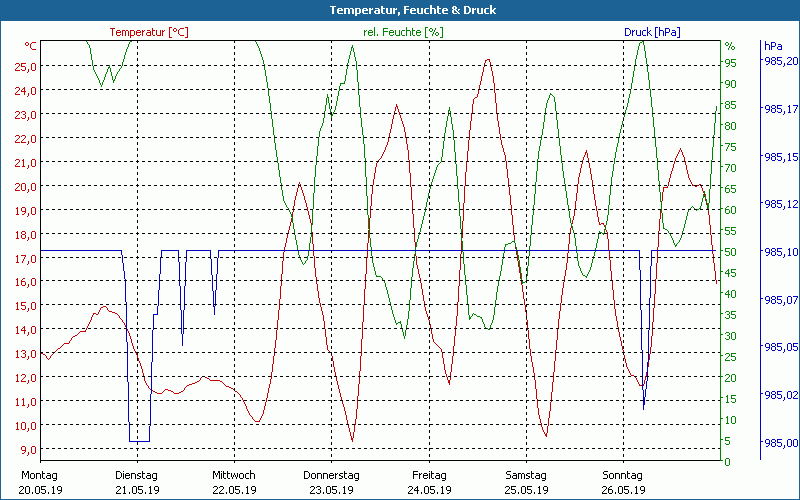Click the hPa unit on pressure axis
The height and width of the screenshot is (500, 800).
pyautogui.click(x=773, y=46)
